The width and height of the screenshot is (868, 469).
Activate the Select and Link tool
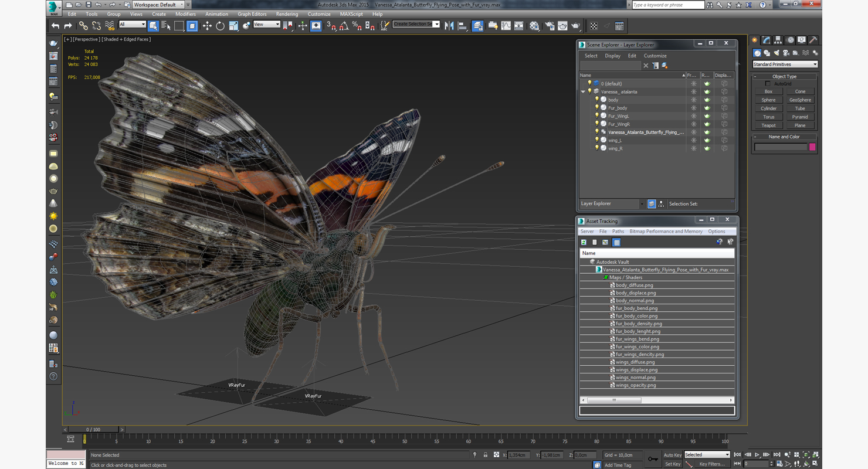(83, 26)
